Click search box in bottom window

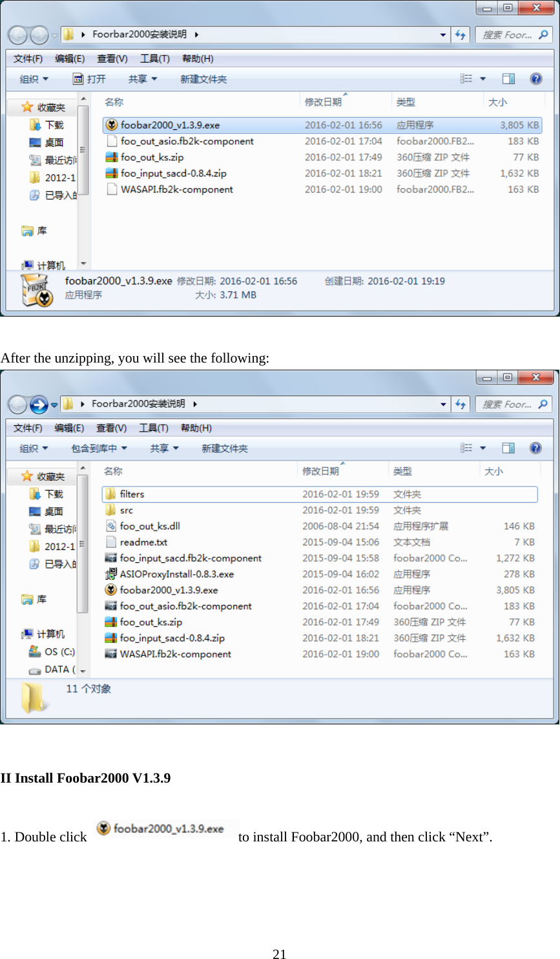[x=513, y=405]
